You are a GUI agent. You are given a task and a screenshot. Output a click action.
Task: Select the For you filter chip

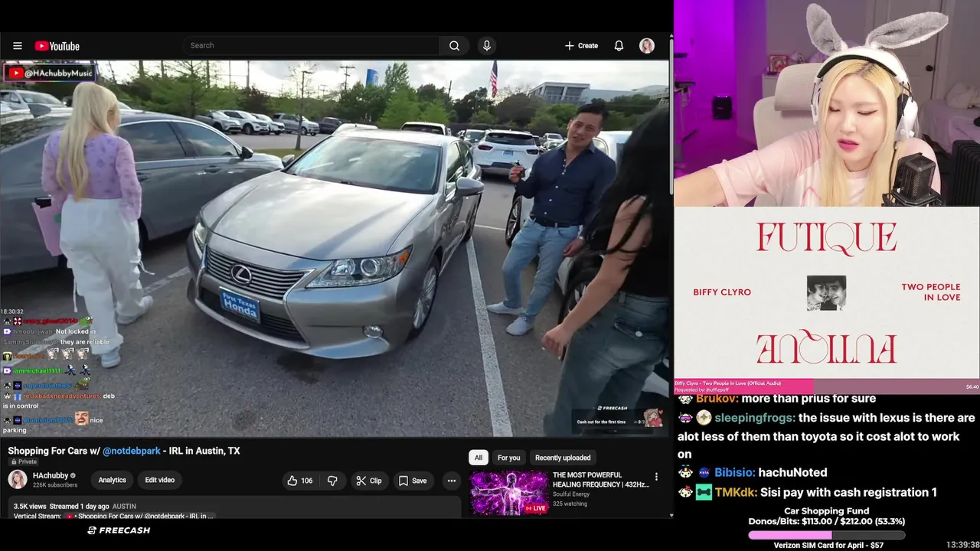tap(508, 458)
